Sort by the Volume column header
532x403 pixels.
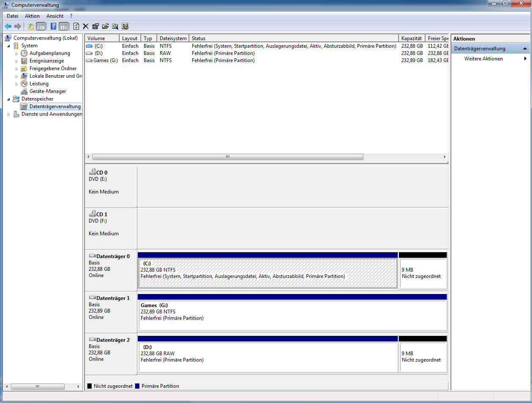coord(102,38)
